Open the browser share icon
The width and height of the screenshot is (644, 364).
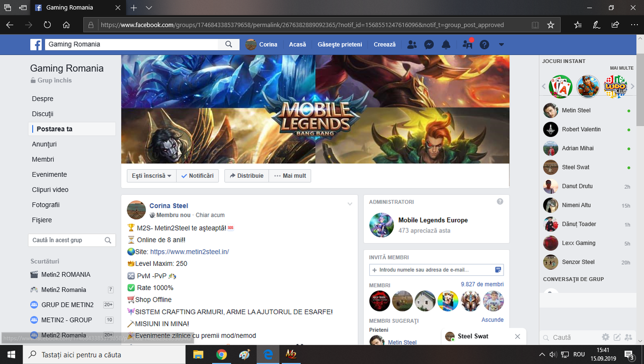point(615,25)
